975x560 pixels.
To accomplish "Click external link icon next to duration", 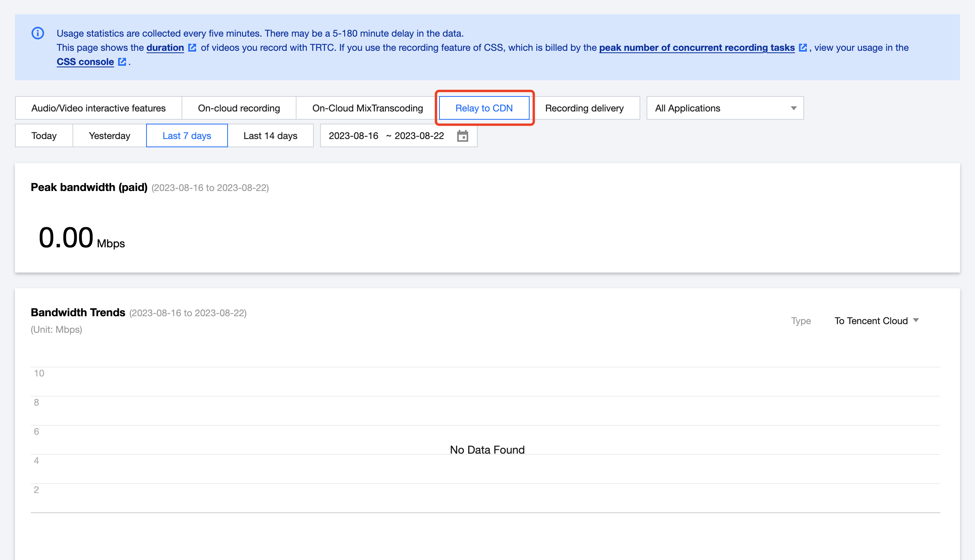I will click(192, 48).
